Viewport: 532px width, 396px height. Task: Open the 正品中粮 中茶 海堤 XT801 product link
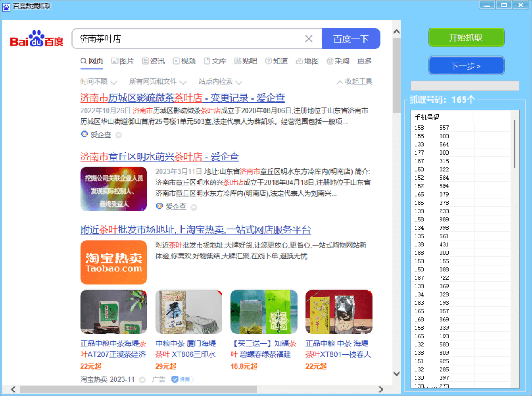(x=338, y=349)
